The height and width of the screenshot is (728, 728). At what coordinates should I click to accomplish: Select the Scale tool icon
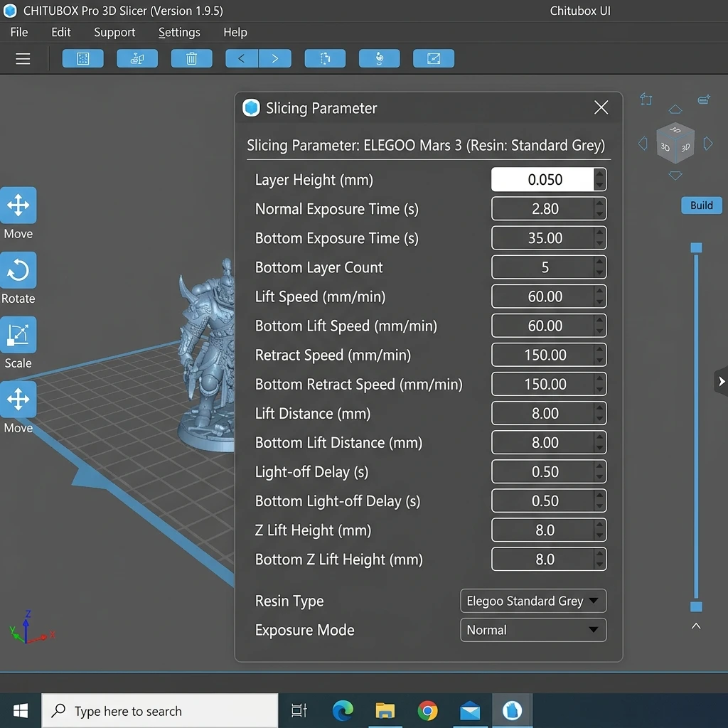tap(18, 334)
